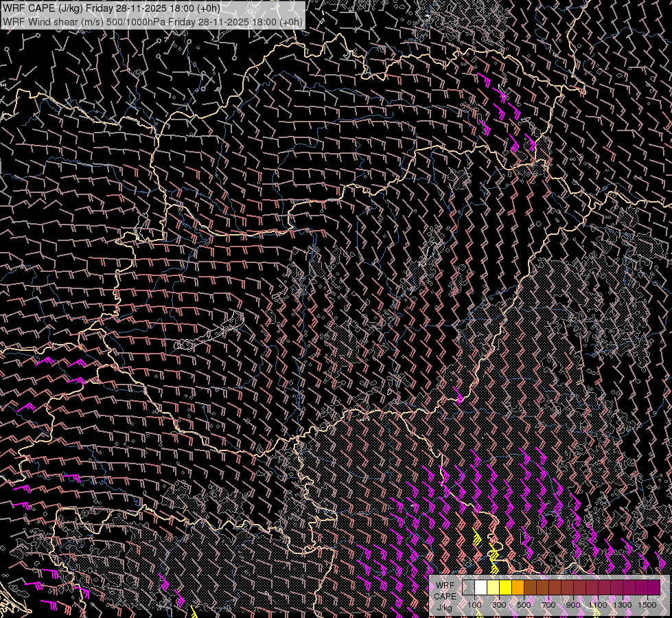Pick the bright yellow CAPE legend swatch
Image resolution: width=672 pixels, height=618 pixels.
[505, 588]
